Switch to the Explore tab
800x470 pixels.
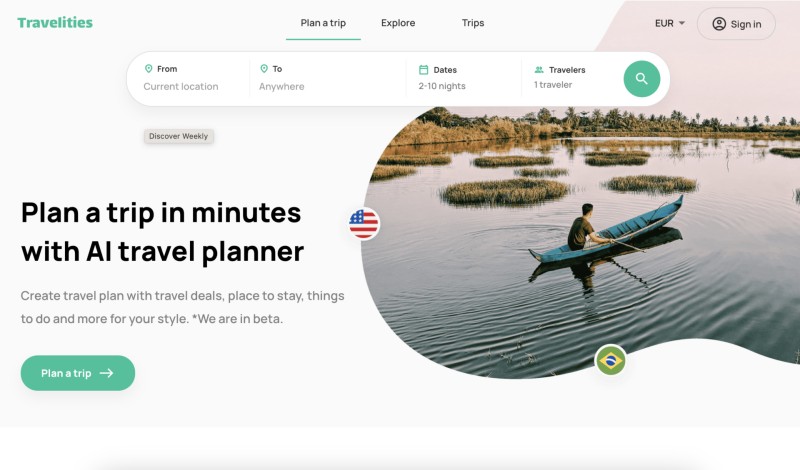coord(398,23)
